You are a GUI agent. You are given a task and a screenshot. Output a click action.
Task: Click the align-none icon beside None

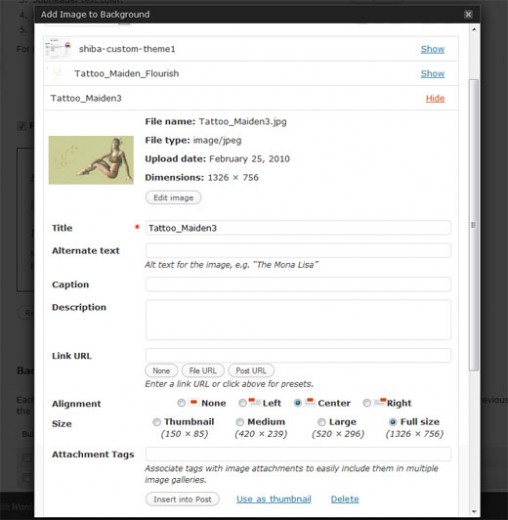point(193,402)
